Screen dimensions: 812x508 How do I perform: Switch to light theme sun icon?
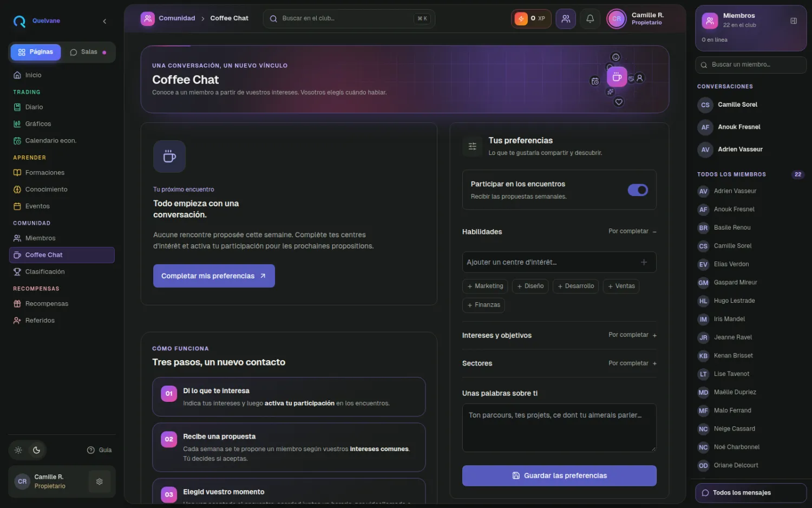(x=18, y=450)
